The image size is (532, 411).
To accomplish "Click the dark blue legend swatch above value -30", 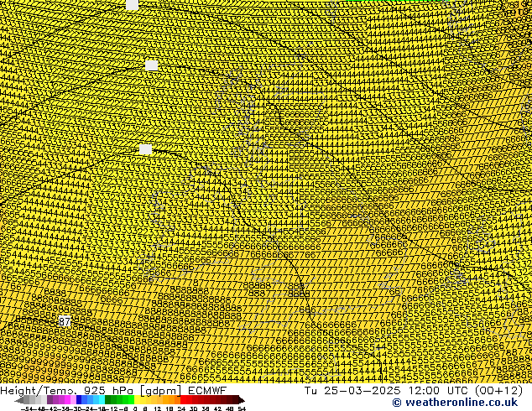I will (79, 399).
